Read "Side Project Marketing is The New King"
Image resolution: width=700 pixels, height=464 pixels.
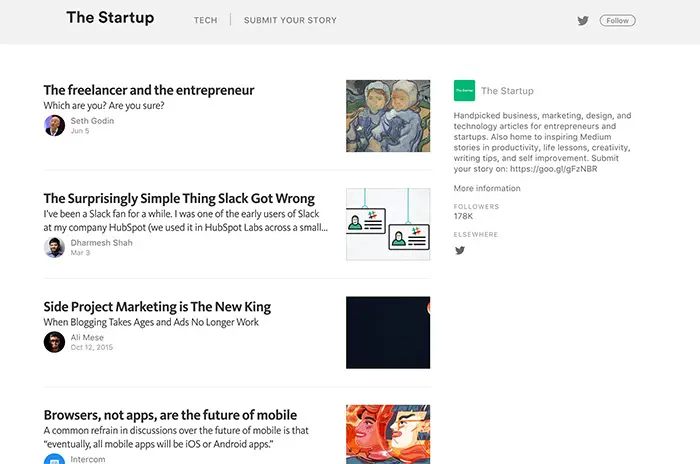157,307
